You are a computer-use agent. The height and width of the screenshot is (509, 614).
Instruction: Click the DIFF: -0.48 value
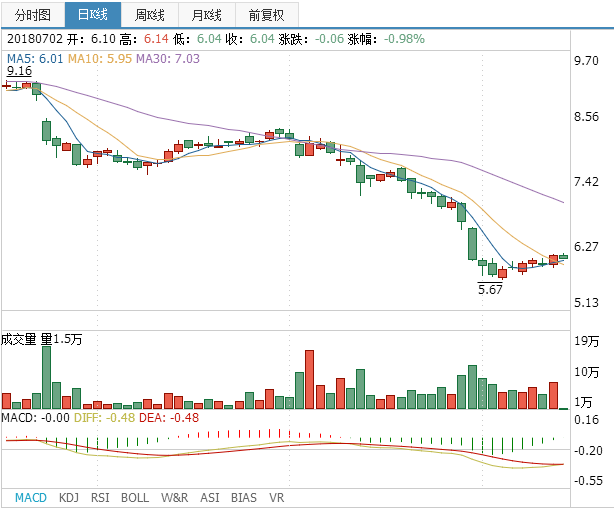click(x=105, y=418)
